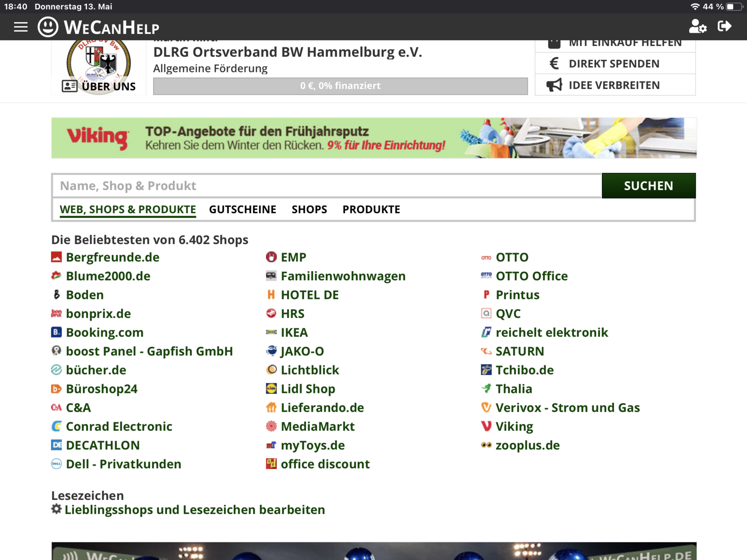The image size is (747, 560).
Task: Click the Euro icon for Direkt Spenden
Action: [554, 63]
